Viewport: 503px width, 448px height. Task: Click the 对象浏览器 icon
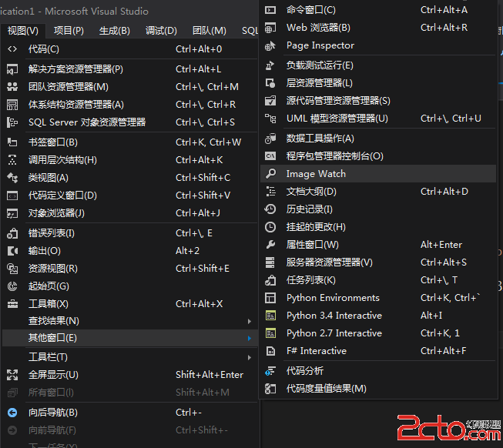tap(12, 213)
